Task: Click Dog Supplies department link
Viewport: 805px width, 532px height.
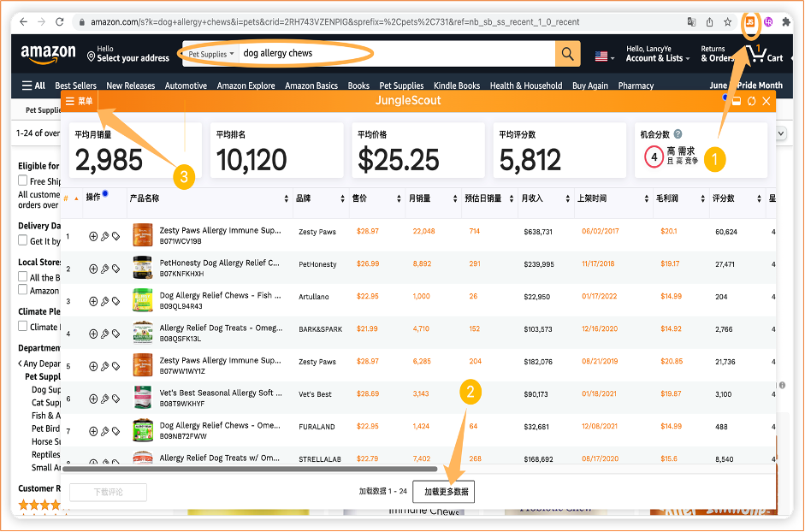Action: (46, 390)
